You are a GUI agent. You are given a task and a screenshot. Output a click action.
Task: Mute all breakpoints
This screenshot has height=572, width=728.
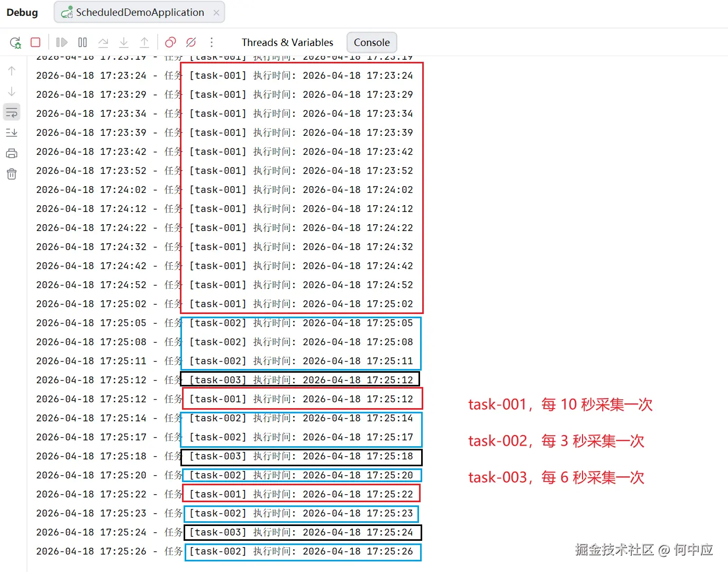click(x=191, y=42)
